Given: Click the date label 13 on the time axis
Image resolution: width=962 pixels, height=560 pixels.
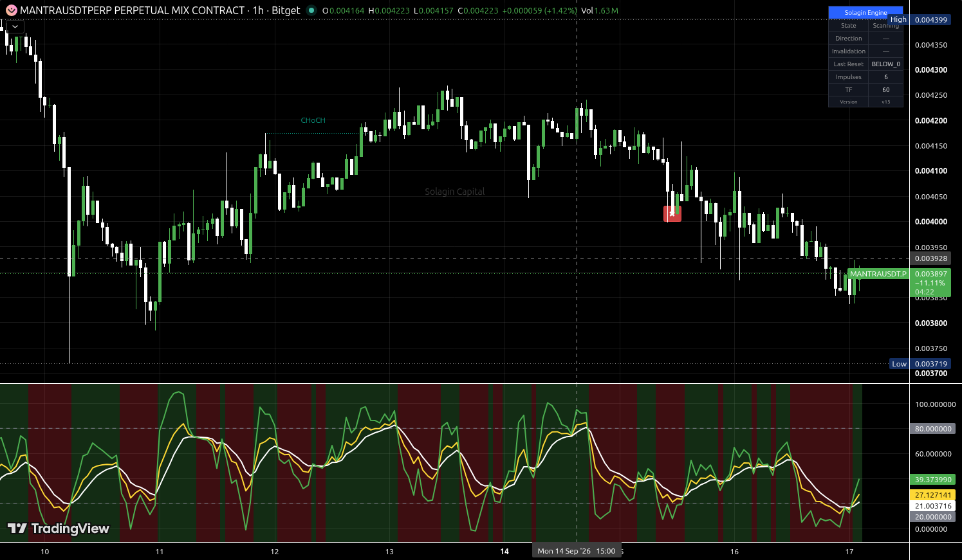Looking at the screenshot, I should (389, 552).
